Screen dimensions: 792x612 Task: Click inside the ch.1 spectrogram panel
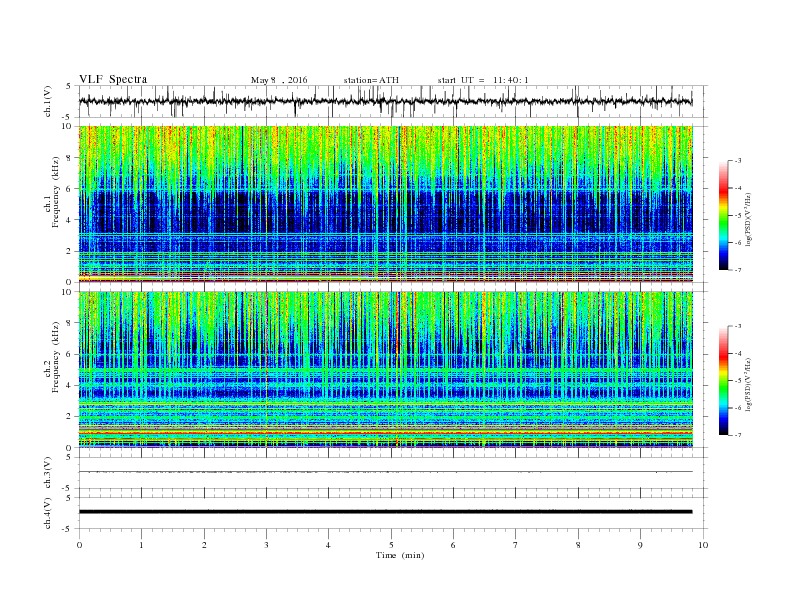(x=386, y=204)
